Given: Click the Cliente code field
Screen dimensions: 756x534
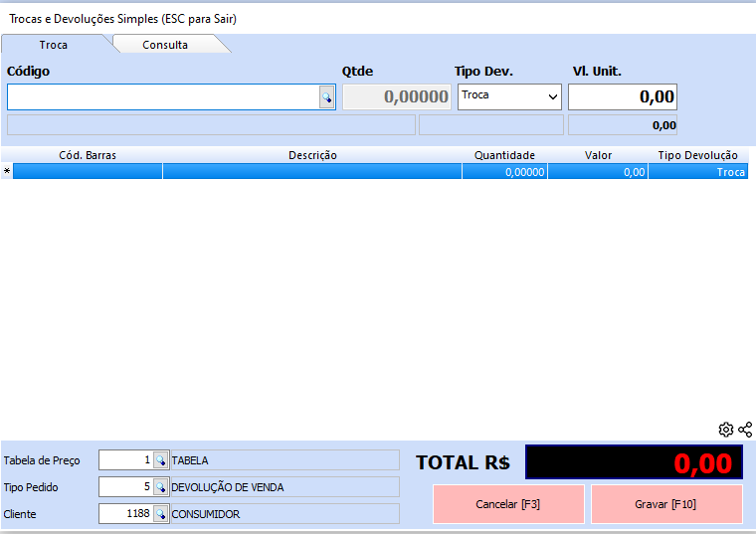Looking at the screenshot, I should pyautogui.click(x=125, y=514).
